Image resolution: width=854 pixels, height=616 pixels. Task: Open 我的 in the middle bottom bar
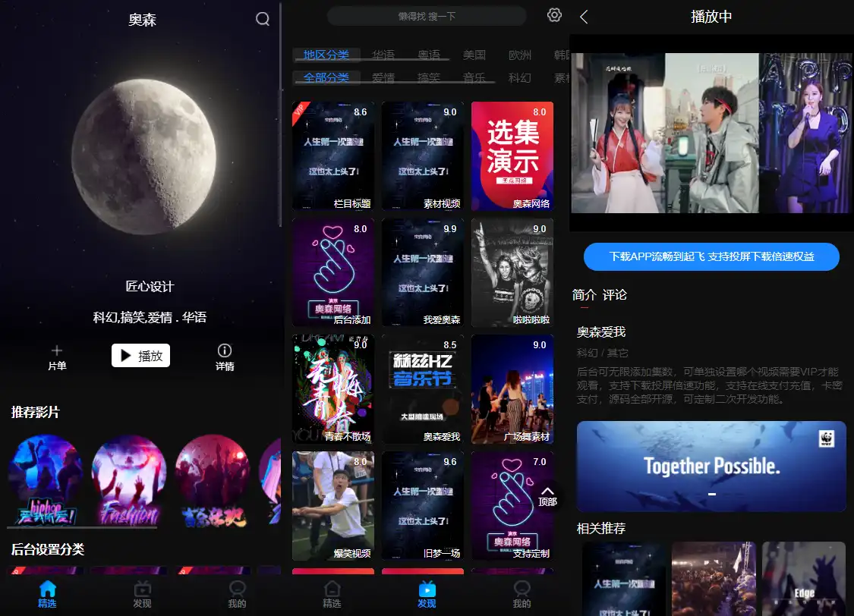pyautogui.click(x=522, y=594)
